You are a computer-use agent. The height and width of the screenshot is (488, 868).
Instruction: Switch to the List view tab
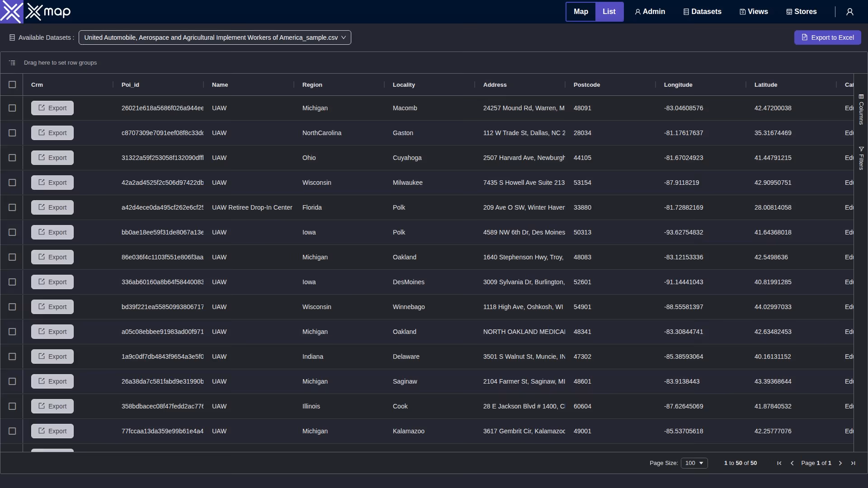click(x=609, y=12)
